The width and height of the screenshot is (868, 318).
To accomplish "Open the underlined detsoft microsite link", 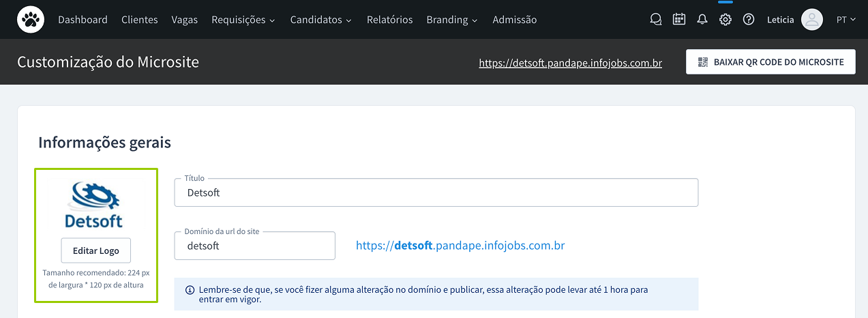I will 570,63.
